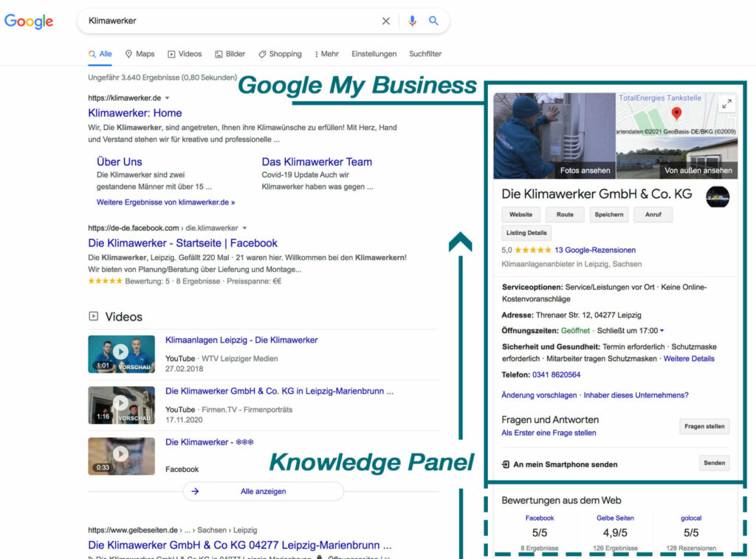Clear the search box with X
Viewport: 756px width, 559px height.
(385, 21)
